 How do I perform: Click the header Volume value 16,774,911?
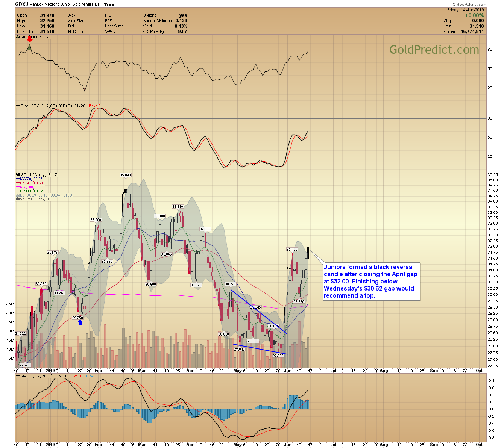point(472,32)
